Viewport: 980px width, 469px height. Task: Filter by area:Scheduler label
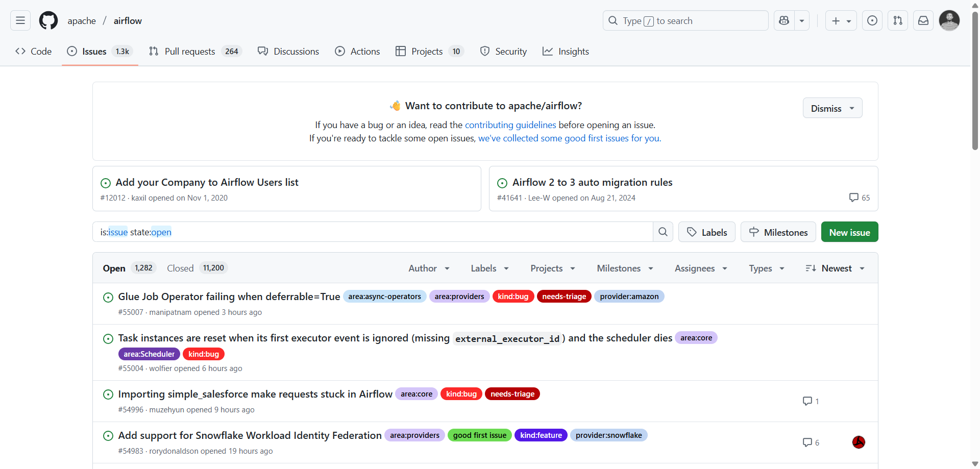tap(149, 354)
